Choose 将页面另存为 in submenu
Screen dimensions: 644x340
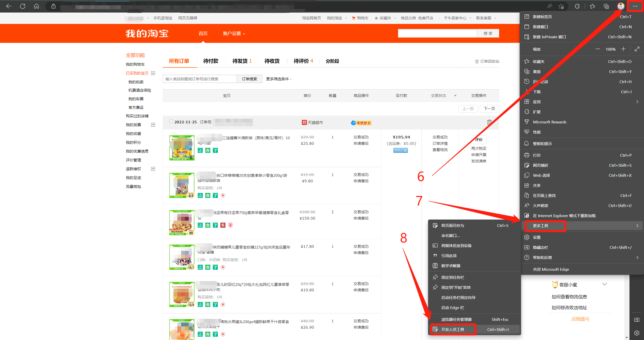coord(474,226)
